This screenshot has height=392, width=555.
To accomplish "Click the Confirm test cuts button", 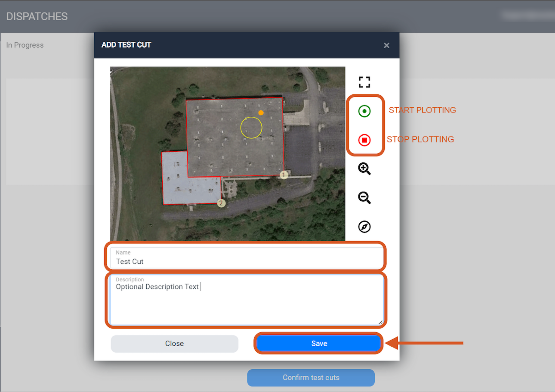I will click(x=311, y=377).
